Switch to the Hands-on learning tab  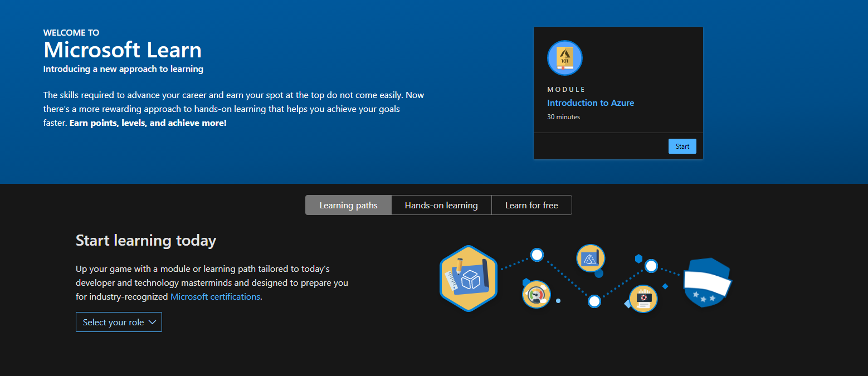[x=441, y=204]
